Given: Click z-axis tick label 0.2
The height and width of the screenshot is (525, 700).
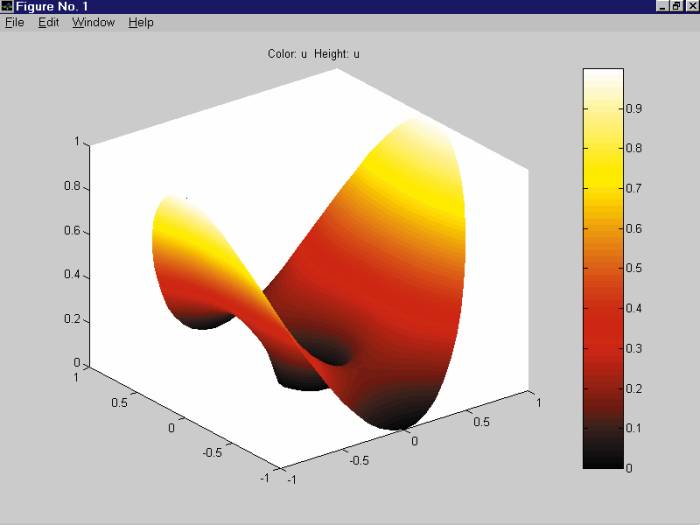Looking at the screenshot, I should point(72,319).
